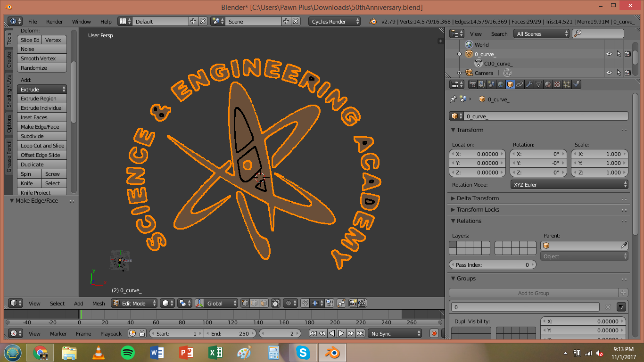Viewport: 644px width, 362px height.
Task: Open the Object properties cube tab
Action: (x=510, y=84)
